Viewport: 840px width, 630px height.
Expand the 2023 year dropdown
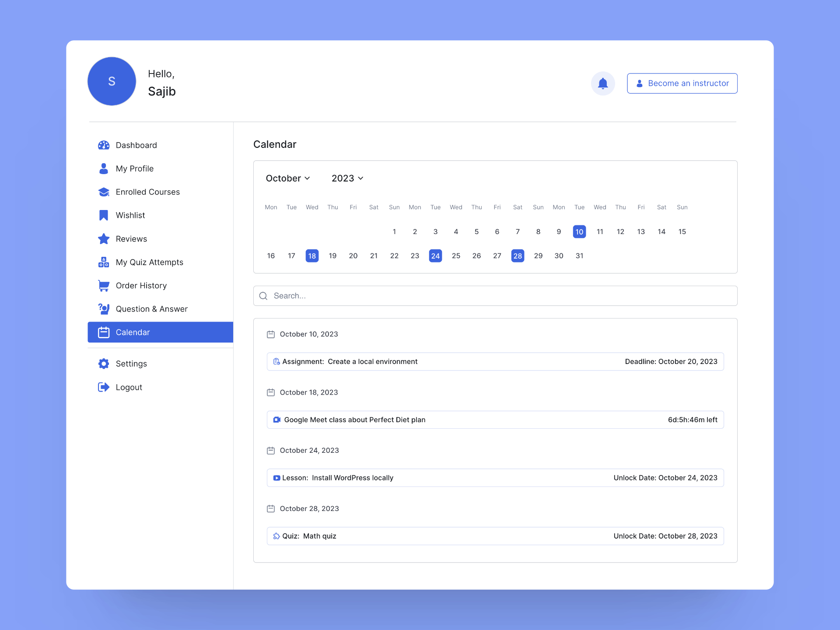pyautogui.click(x=347, y=178)
